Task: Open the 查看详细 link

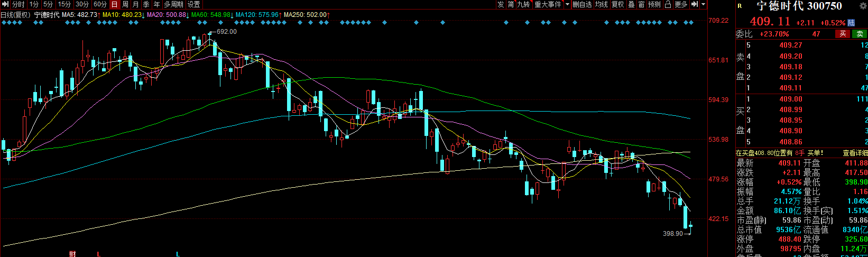Action: (855, 153)
